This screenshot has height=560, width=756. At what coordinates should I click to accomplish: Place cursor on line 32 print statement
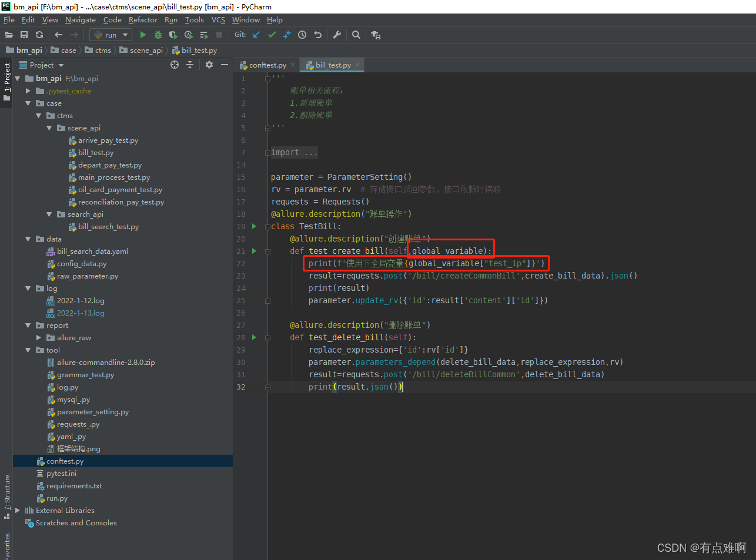coord(356,387)
